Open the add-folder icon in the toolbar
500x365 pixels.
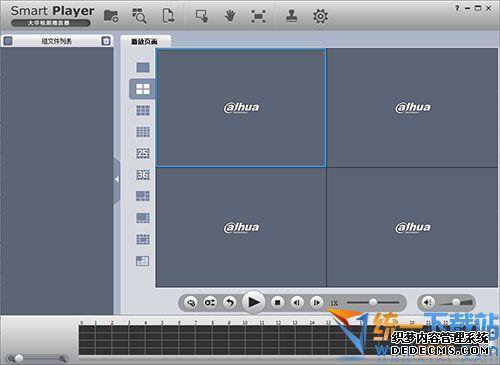(x=111, y=16)
